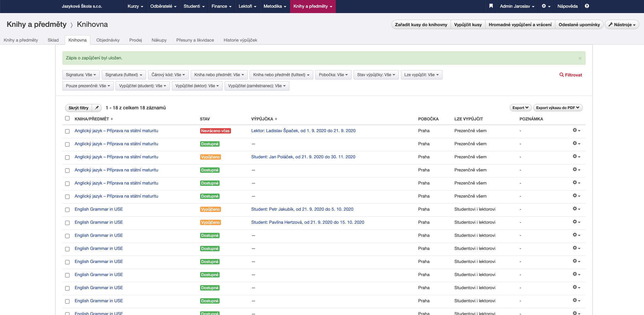Expand Vypůjčitel (zaměstnanec) filter
The height and width of the screenshot is (315, 644).
[x=257, y=86]
